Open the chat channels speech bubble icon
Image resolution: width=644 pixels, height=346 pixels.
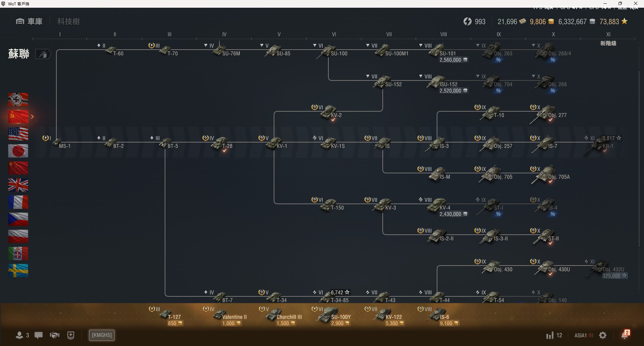click(39, 335)
